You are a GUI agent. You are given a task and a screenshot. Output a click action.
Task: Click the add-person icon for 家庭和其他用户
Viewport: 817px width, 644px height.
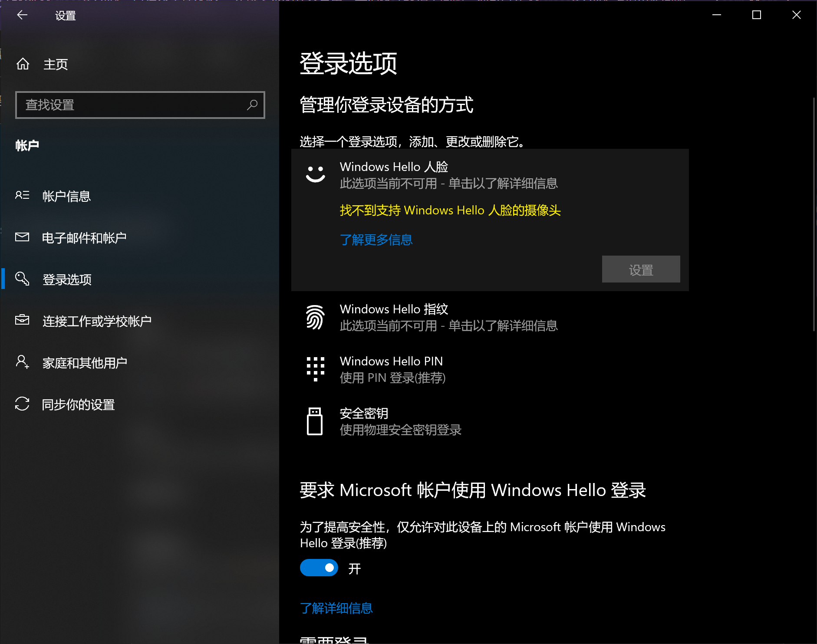(x=22, y=361)
